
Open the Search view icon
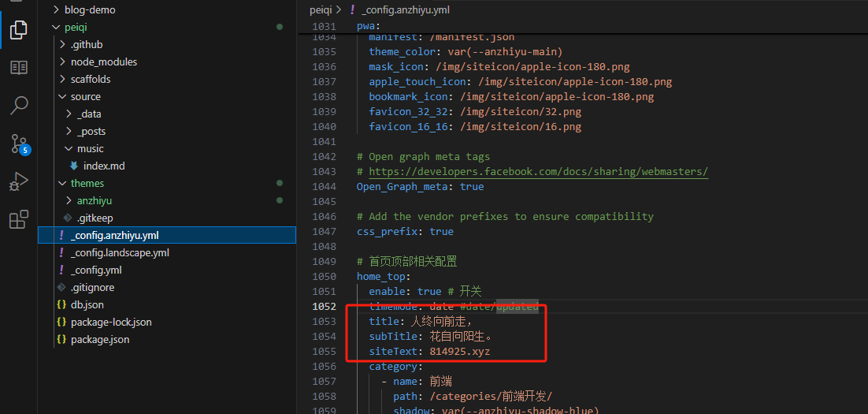click(x=19, y=105)
